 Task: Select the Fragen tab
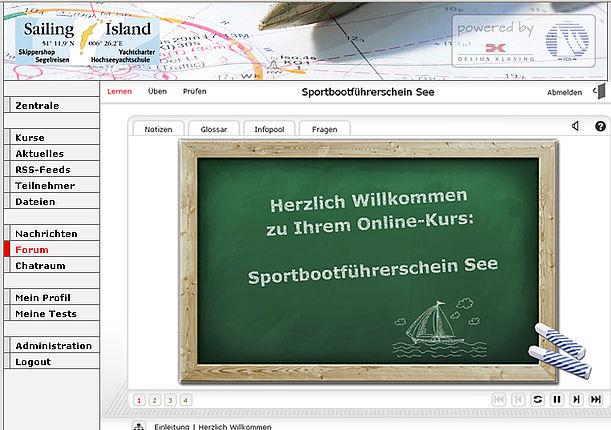click(x=325, y=129)
